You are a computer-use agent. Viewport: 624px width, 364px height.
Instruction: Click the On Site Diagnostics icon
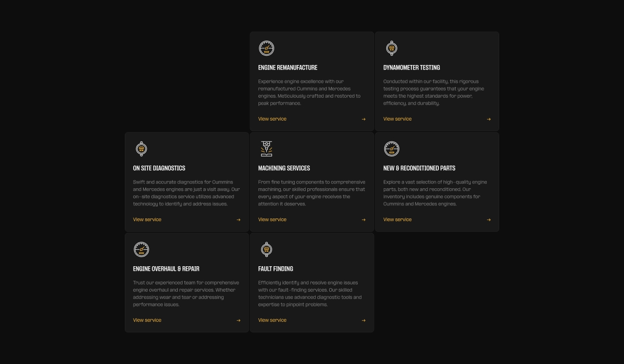coord(141,149)
